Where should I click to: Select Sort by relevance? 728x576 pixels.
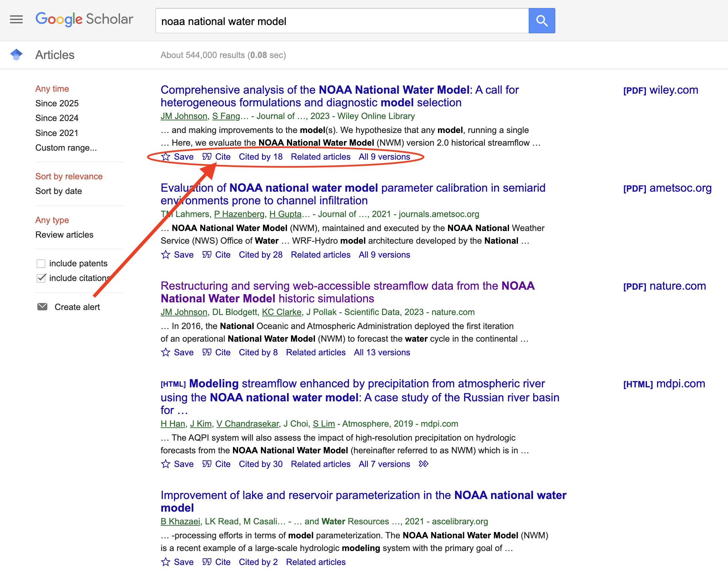(x=69, y=176)
